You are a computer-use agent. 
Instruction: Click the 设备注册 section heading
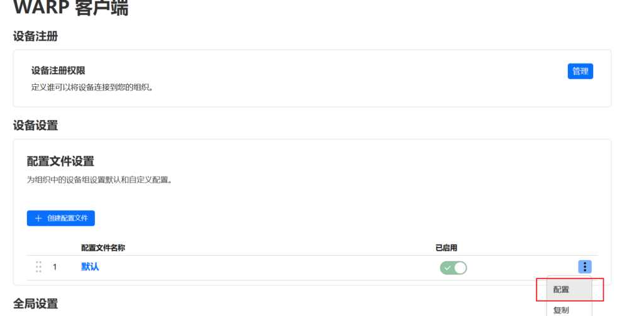36,36
